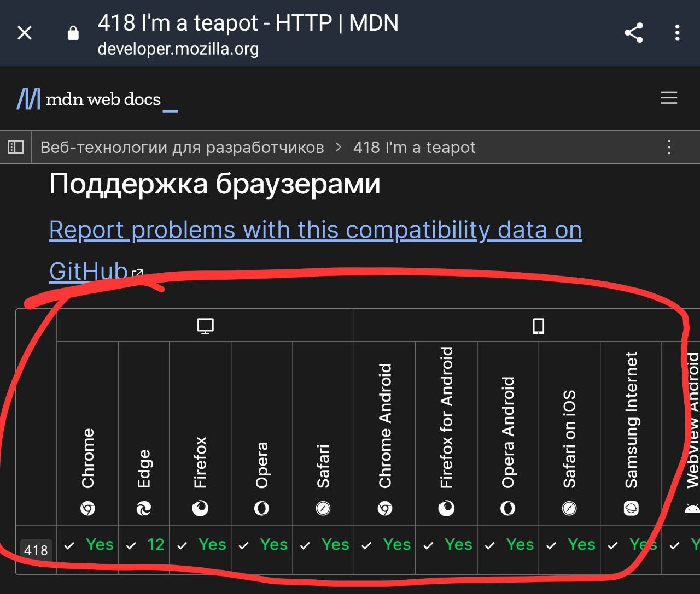This screenshot has width=700, height=594.
Task: Tap the developer.mozilla.org URL text
Action: click(178, 49)
